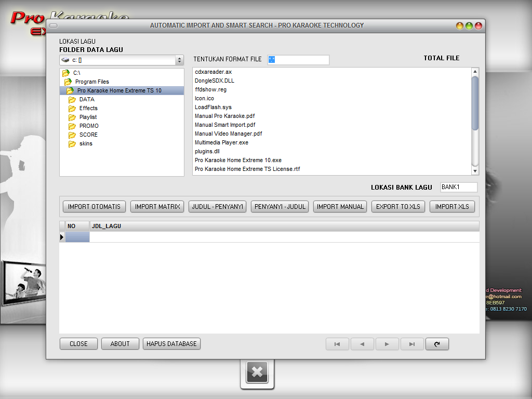The height and width of the screenshot is (399, 532).
Task: Select file Multimedia Player.exe
Action: 221,142
